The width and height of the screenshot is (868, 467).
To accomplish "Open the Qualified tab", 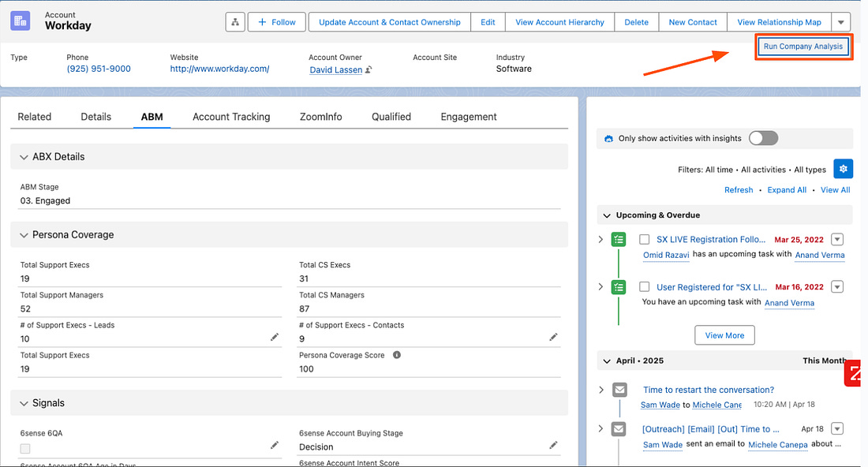I will click(x=391, y=117).
